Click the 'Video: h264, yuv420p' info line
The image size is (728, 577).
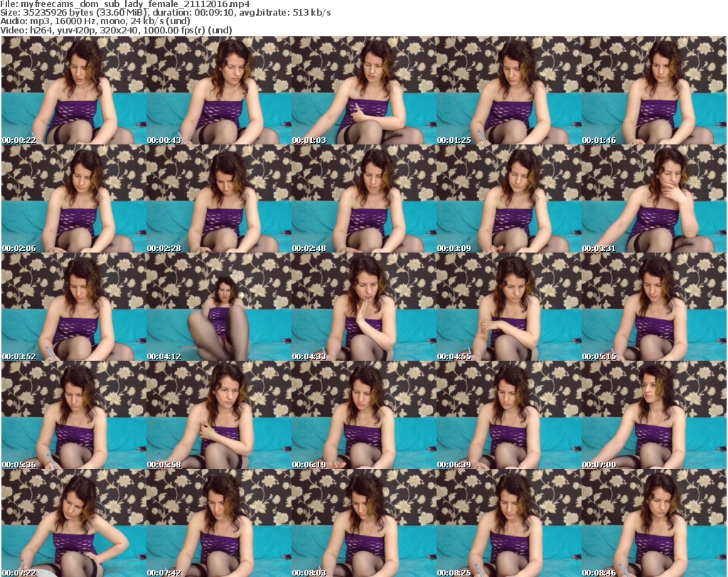(x=116, y=30)
